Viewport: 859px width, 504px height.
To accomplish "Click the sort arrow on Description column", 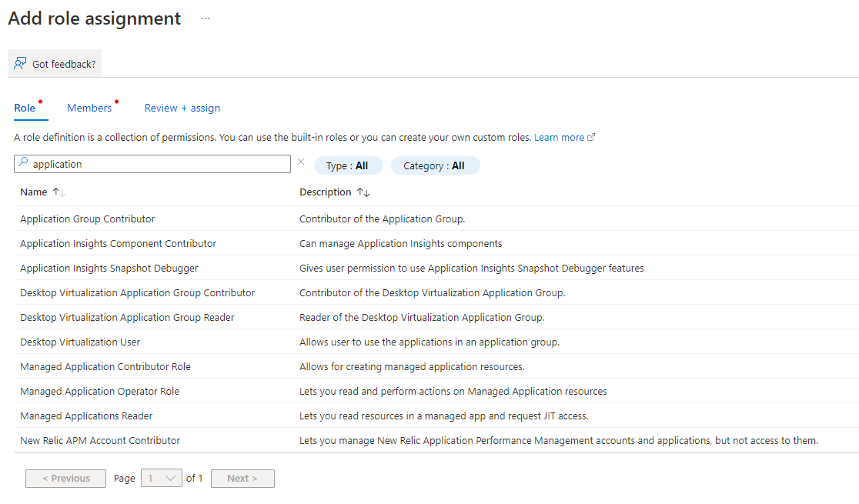I will tap(362, 192).
